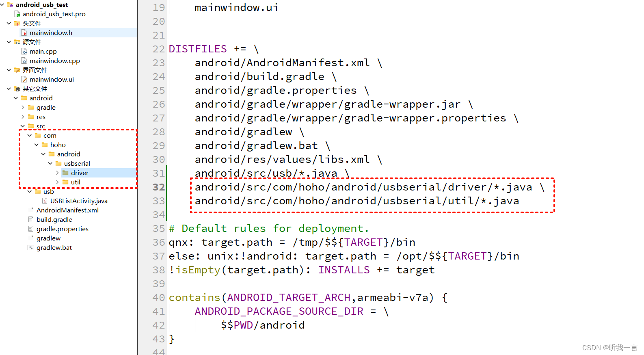Click line number 40 in the gutter
Viewport: 644px width, 355px height.
click(159, 297)
